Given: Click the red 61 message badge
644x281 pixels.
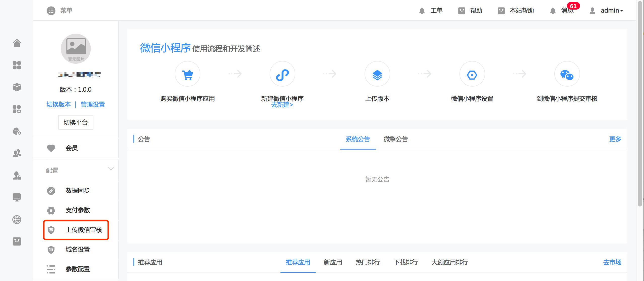Looking at the screenshot, I should (x=573, y=6).
